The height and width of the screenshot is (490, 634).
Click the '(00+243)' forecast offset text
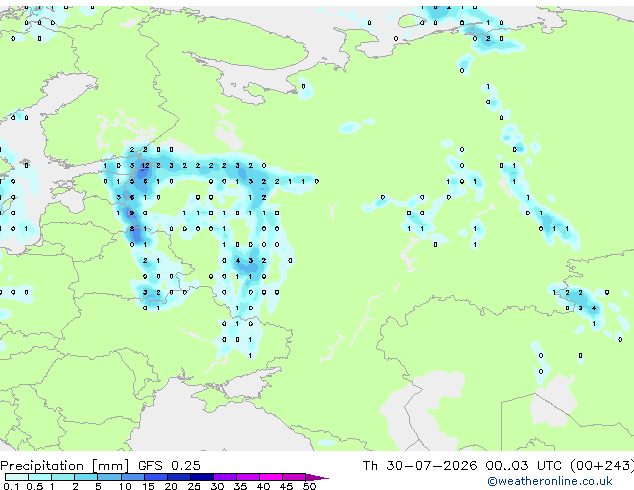[x=602, y=466]
